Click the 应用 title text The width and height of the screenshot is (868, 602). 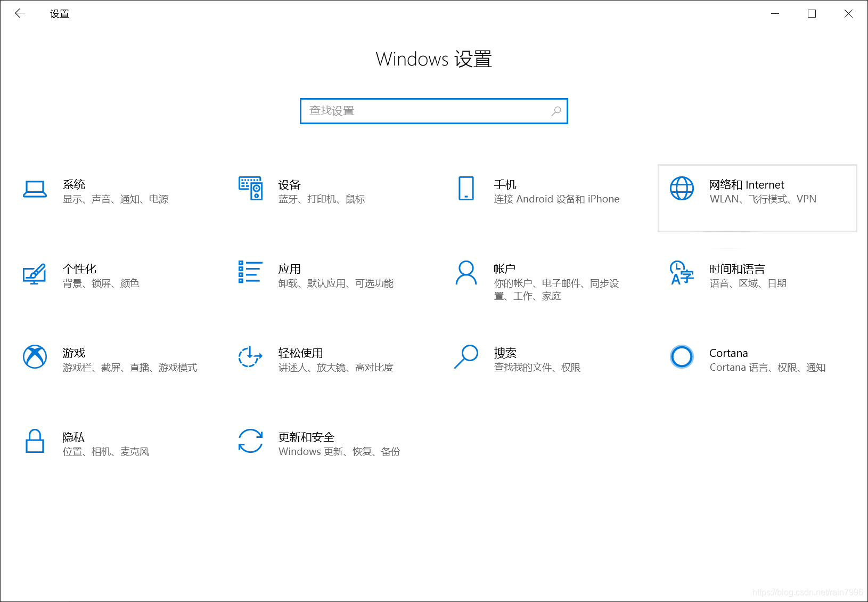pyautogui.click(x=290, y=269)
